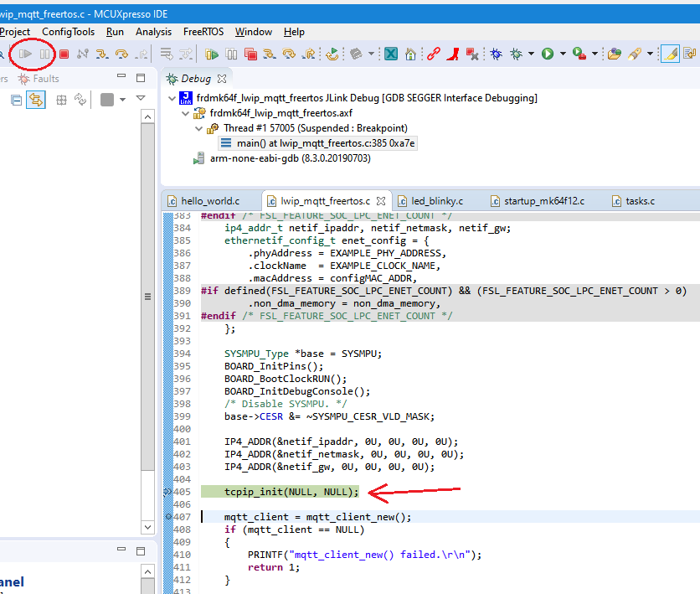Open the Analysis menu
The height and width of the screenshot is (594, 700).
pyautogui.click(x=153, y=32)
